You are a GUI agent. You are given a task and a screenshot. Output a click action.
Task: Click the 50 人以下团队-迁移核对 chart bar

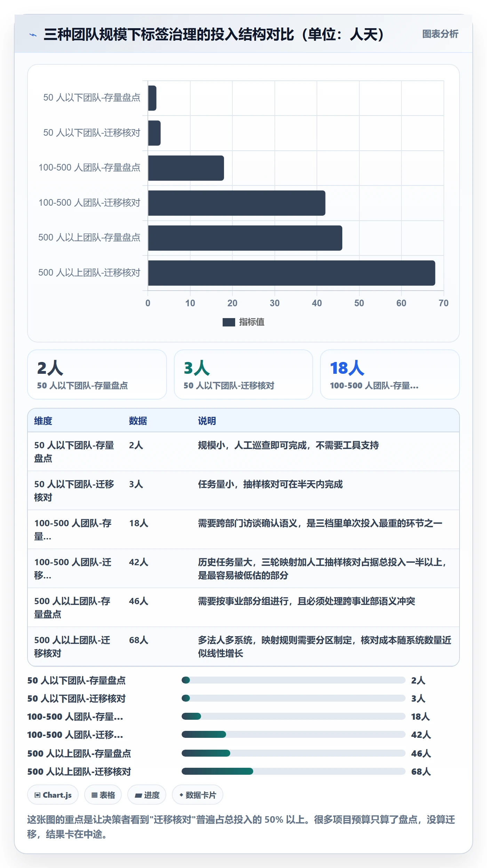click(x=154, y=133)
